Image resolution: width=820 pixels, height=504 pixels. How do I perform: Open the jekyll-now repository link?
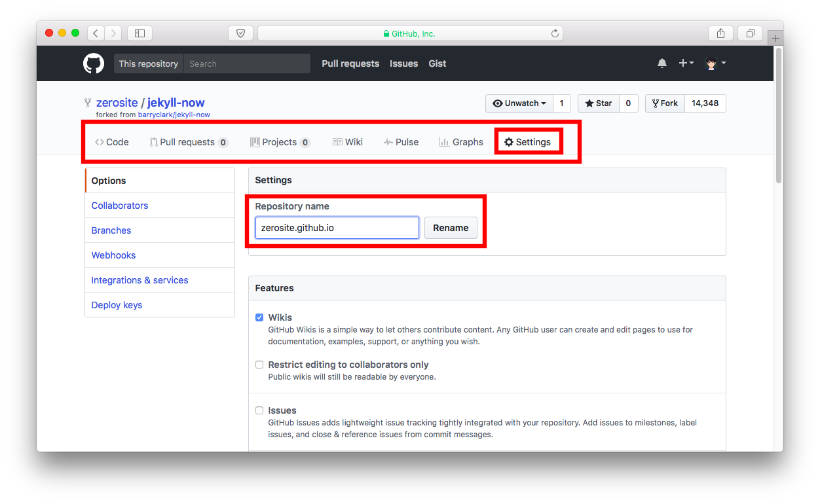tap(176, 103)
